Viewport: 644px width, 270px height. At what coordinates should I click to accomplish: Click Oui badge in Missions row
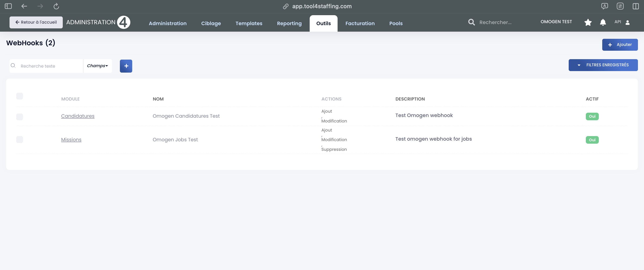592,140
